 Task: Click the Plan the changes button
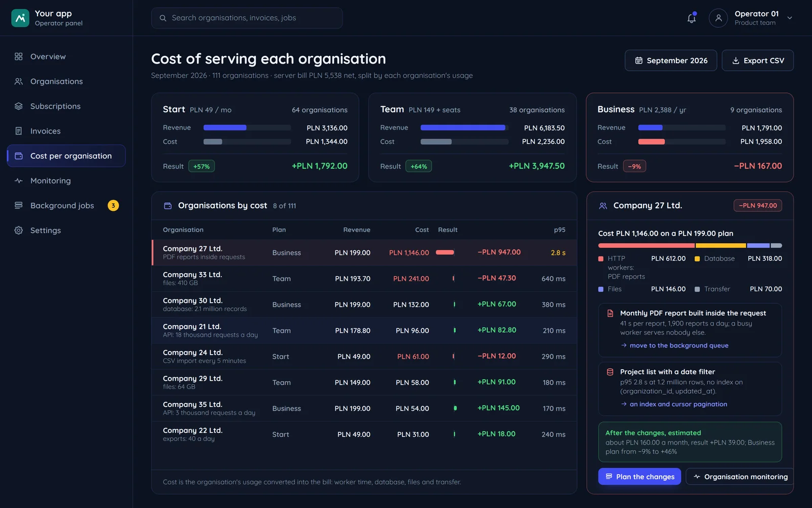(639, 477)
